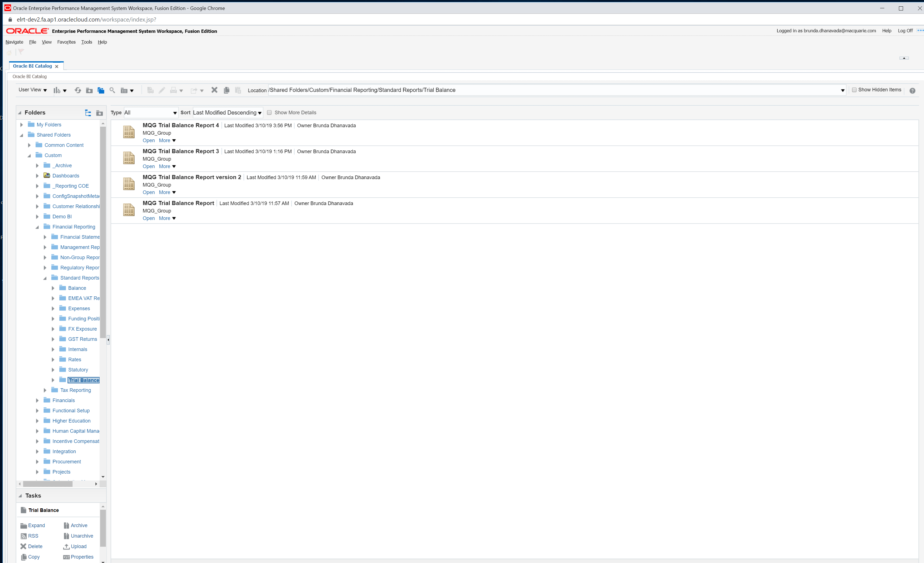Click the Dashboards folder icon
The width and height of the screenshot is (924, 563).
click(47, 175)
